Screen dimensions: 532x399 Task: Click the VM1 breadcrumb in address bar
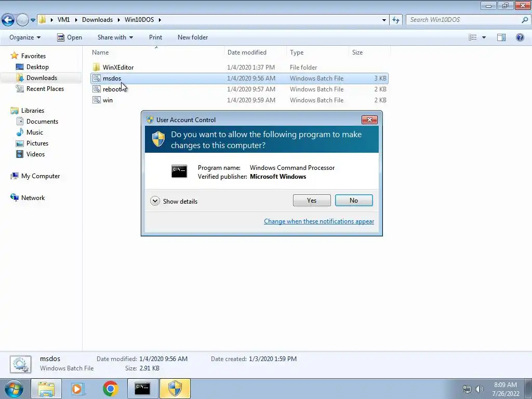pos(63,20)
